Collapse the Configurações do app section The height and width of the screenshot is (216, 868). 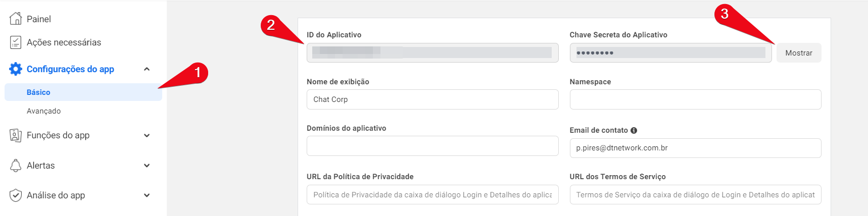tap(147, 69)
